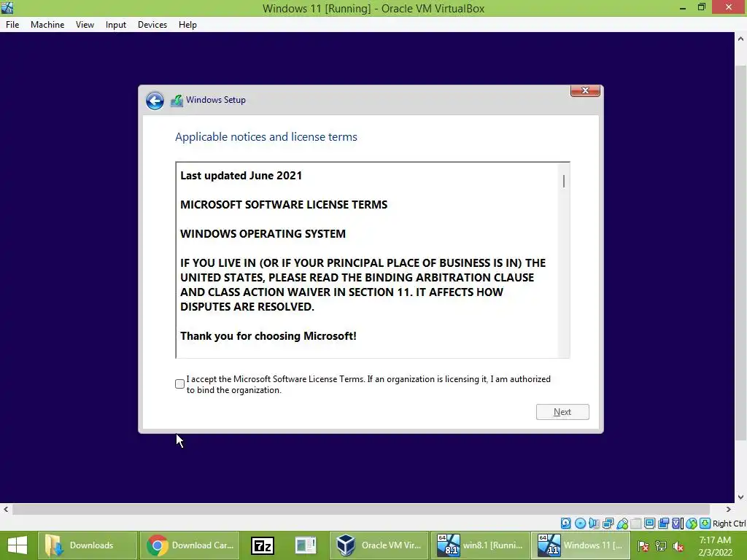Click the Right Ctrl host key label
Screen dimensions: 747x560
(x=729, y=524)
